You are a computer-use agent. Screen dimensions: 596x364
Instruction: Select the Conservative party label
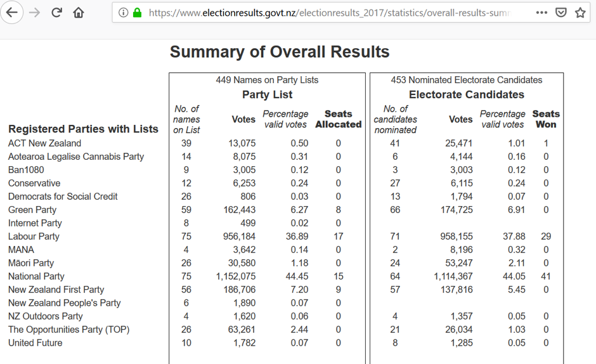[x=34, y=183]
